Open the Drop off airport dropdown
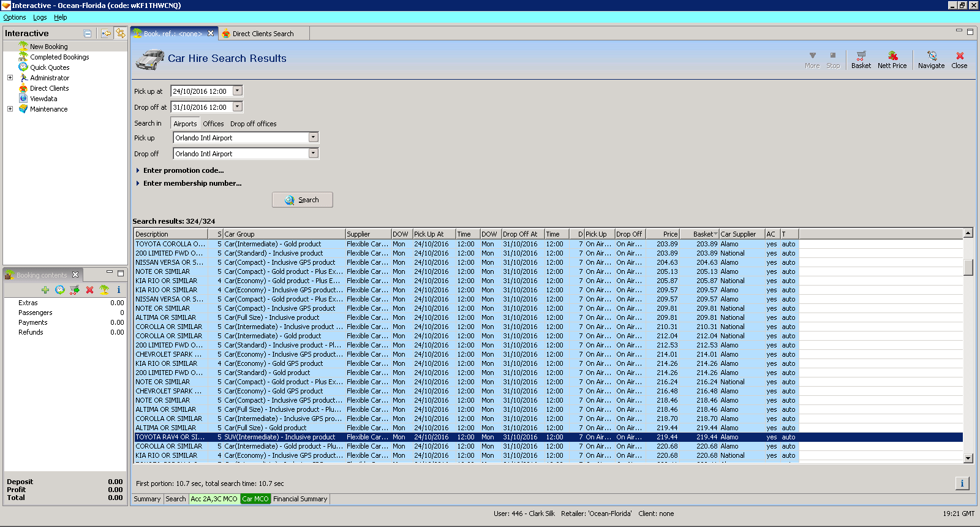 click(x=314, y=153)
